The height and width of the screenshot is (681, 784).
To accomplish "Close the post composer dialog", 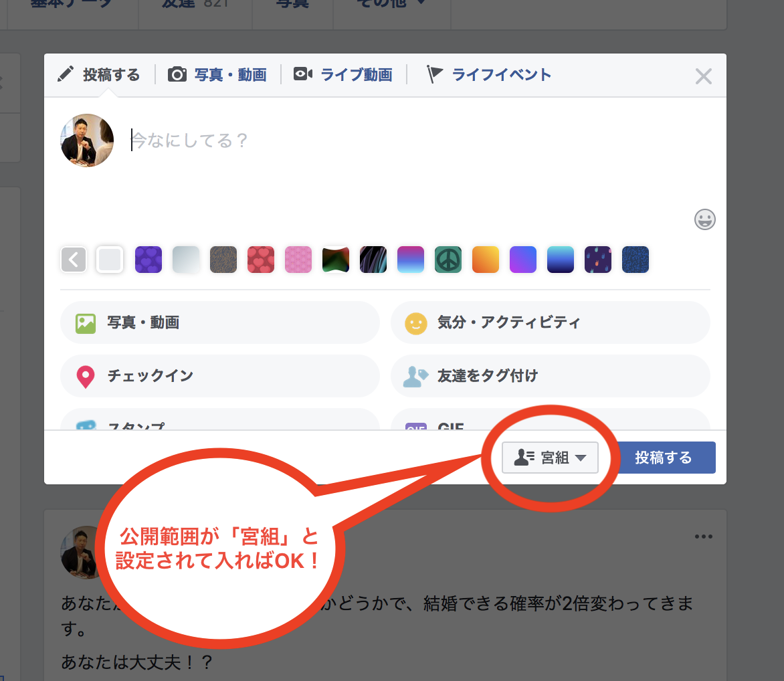I will pos(704,76).
